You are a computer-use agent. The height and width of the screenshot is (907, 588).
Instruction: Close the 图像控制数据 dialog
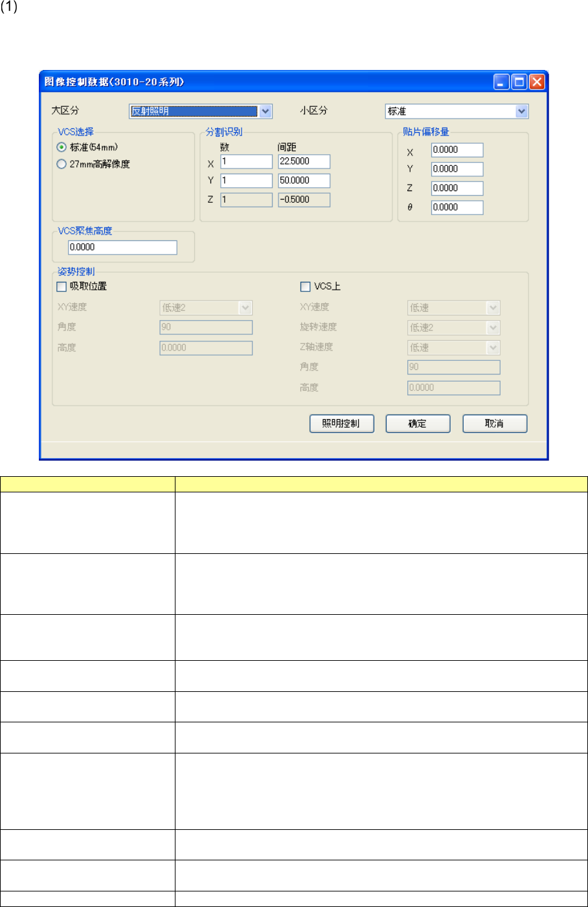[537, 82]
